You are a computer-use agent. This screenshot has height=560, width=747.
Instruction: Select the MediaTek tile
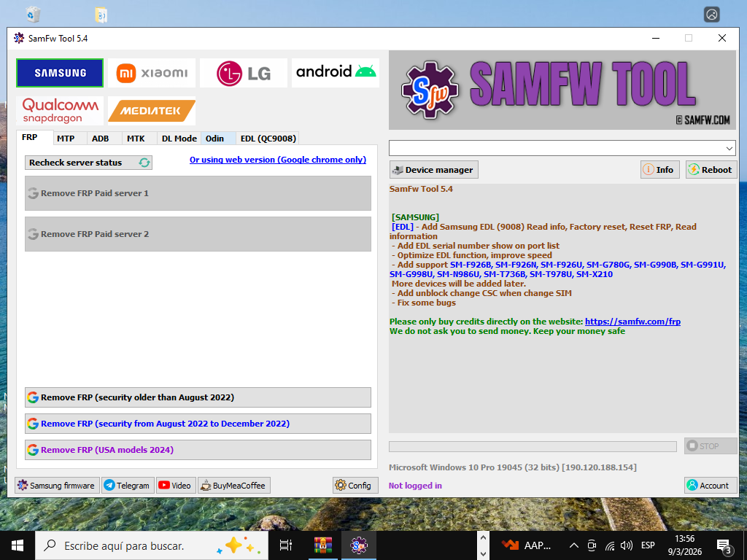152,111
